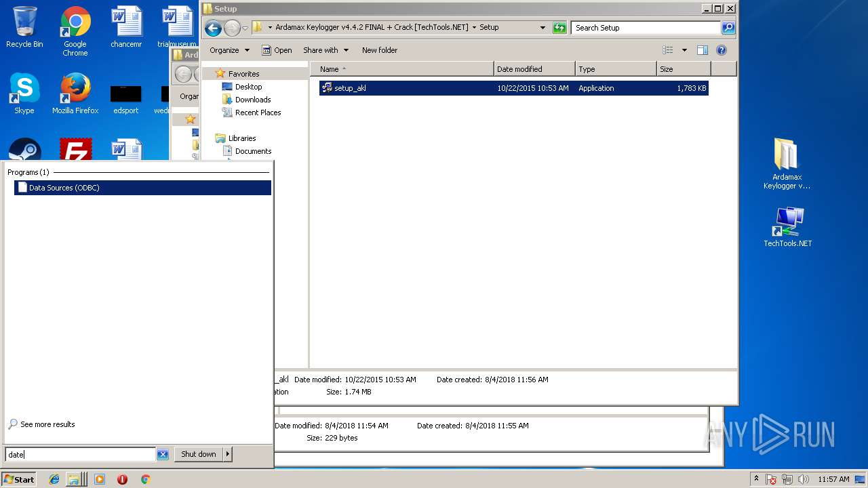Click Ardamax Keylogger v4.4.2 breadcrumb segment
This screenshot has height=488, width=868.
[372, 28]
